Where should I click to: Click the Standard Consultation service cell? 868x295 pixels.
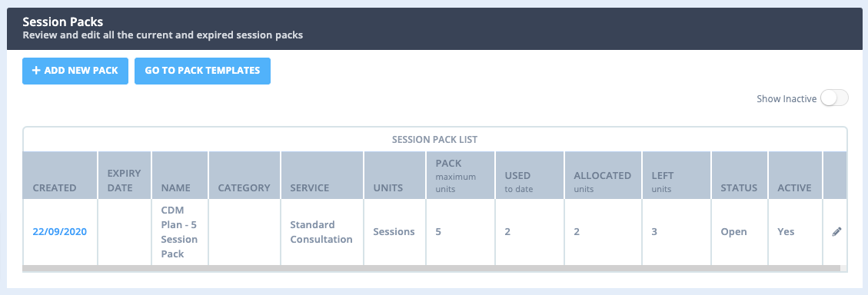pyautogui.click(x=322, y=232)
